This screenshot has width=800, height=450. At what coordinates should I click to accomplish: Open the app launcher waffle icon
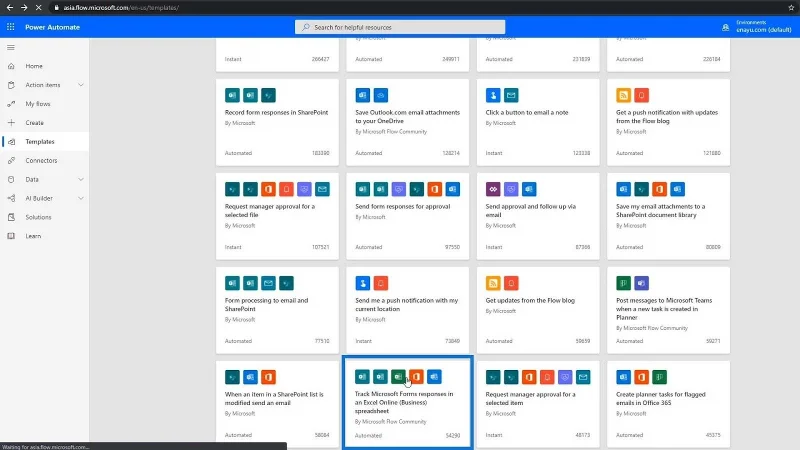coord(11,27)
